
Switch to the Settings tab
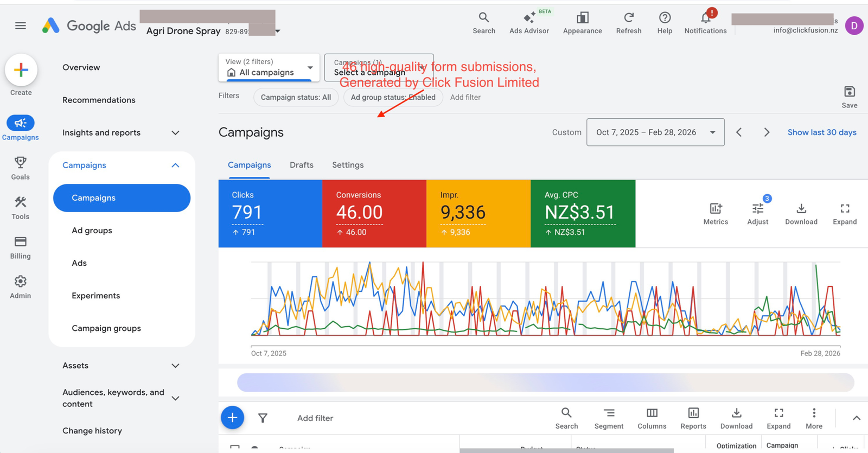(348, 165)
